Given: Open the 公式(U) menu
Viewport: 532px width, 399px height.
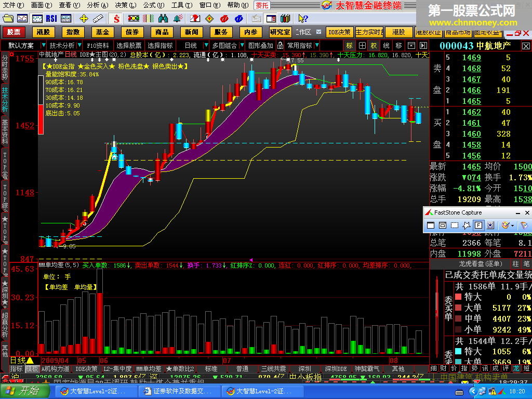Looking at the screenshot, I should (x=153, y=5).
